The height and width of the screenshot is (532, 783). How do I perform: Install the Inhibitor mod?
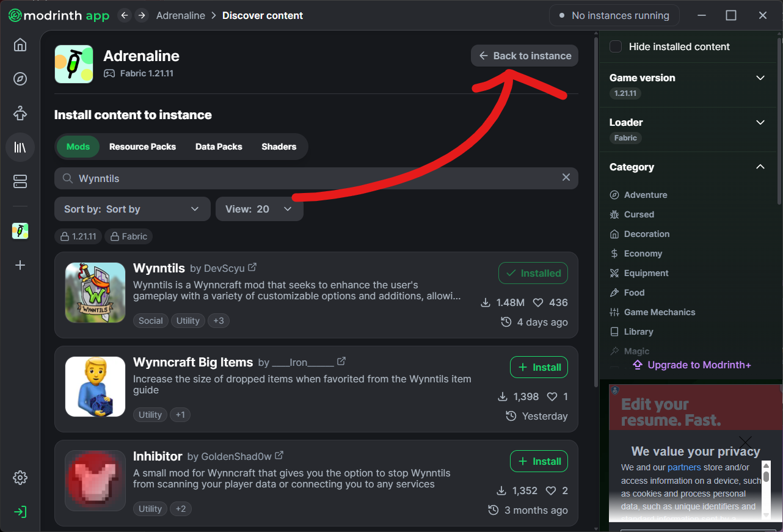coord(539,461)
